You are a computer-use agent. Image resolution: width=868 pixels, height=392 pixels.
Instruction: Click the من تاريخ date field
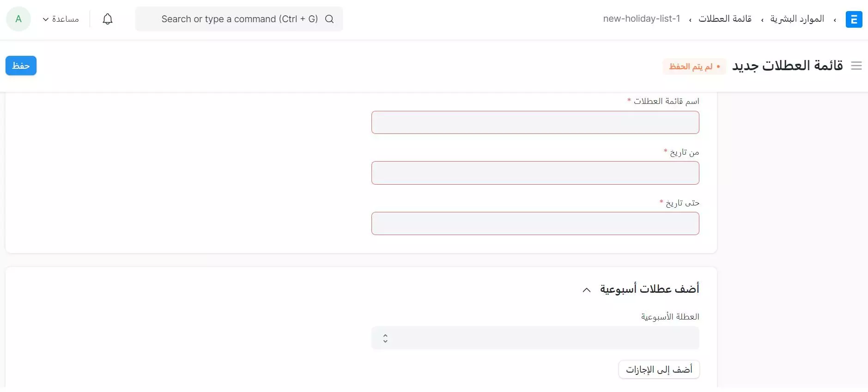click(535, 173)
